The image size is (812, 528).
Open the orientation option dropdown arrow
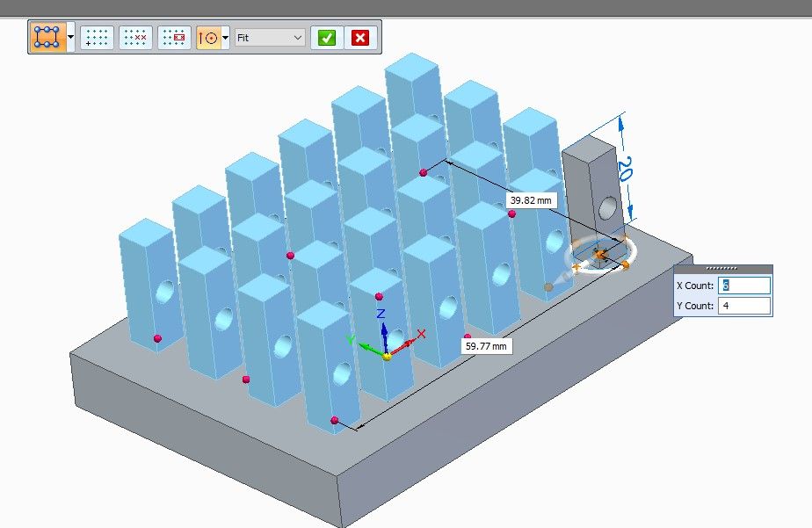click(x=226, y=38)
